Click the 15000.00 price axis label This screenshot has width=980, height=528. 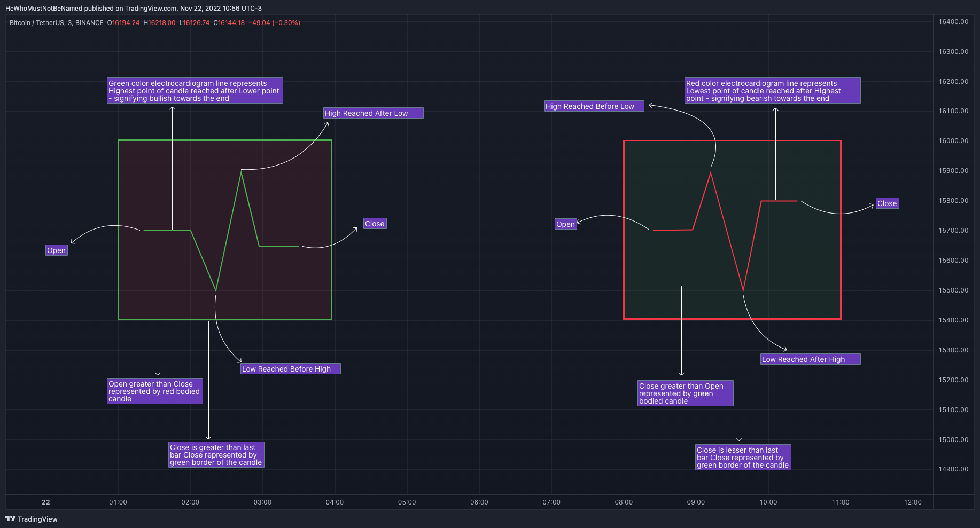pos(954,440)
